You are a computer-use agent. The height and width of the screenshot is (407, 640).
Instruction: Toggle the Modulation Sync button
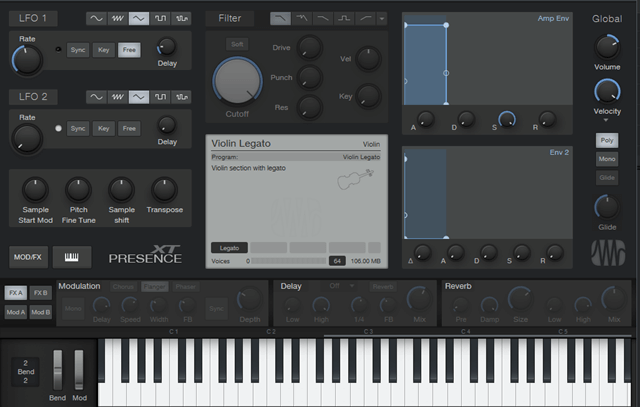(x=216, y=309)
